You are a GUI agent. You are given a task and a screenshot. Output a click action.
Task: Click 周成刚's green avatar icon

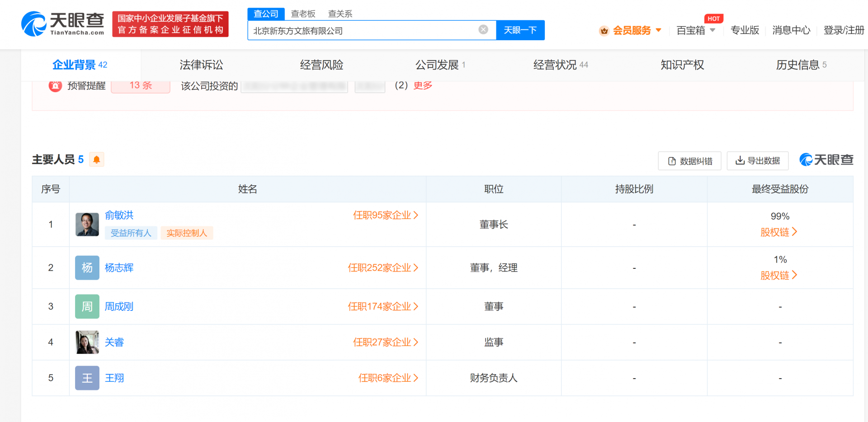coord(87,307)
